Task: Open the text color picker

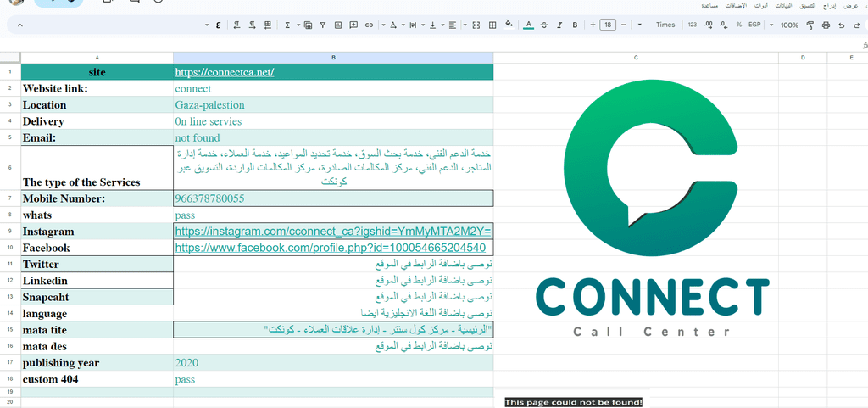Action: [x=529, y=25]
